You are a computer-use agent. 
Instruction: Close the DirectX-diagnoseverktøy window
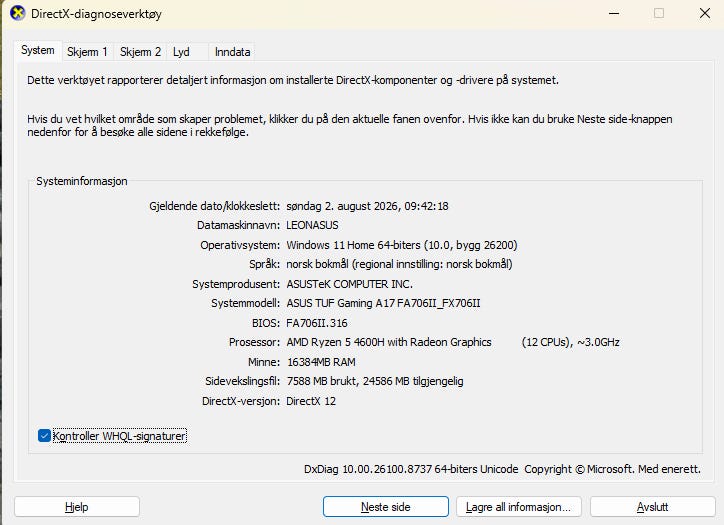(x=705, y=13)
